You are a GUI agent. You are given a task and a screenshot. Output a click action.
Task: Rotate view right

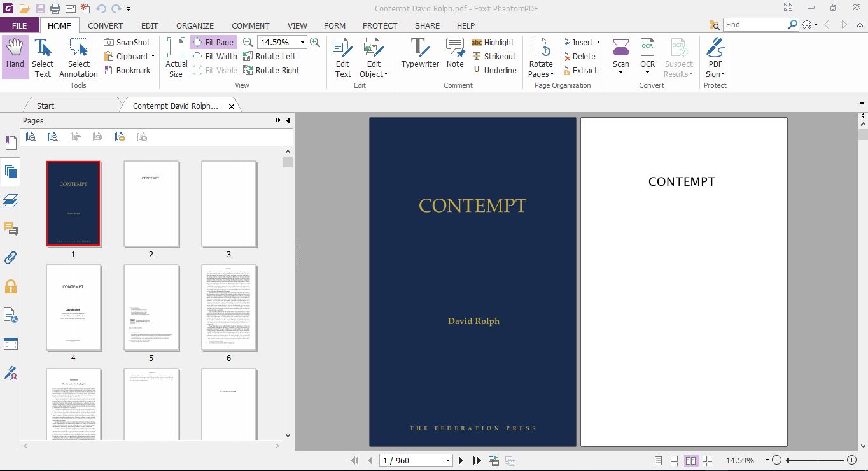[x=272, y=70]
